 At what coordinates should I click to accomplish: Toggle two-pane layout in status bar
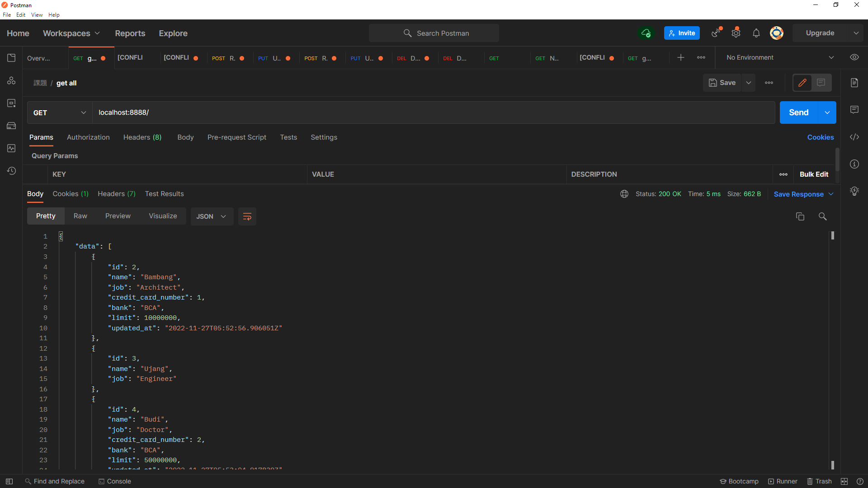pyautogui.click(x=844, y=481)
